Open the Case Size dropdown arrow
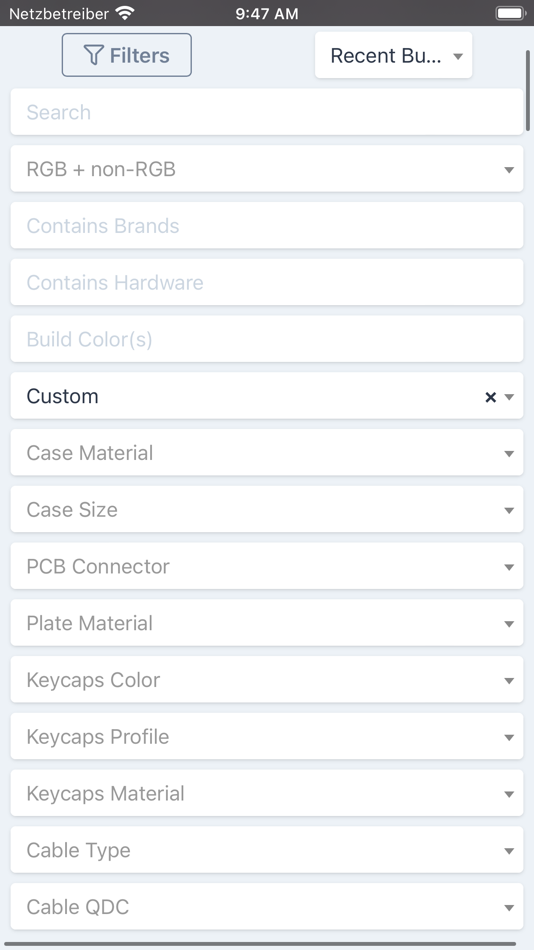 click(x=509, y=510)
